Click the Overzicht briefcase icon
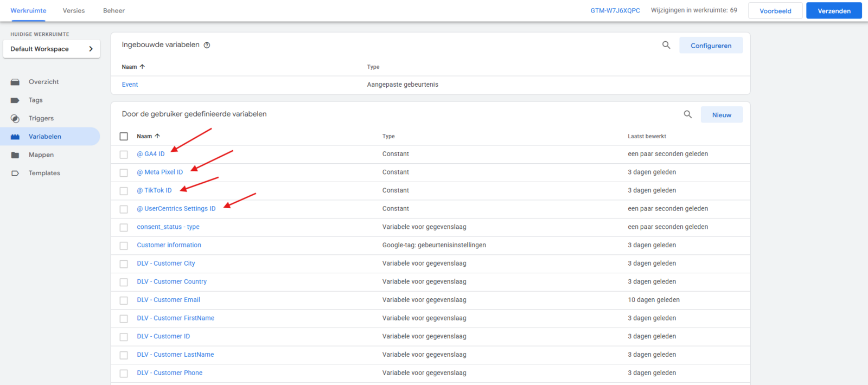Image resolution: width=868 pixels, height=385 pixels. (15, 82)
